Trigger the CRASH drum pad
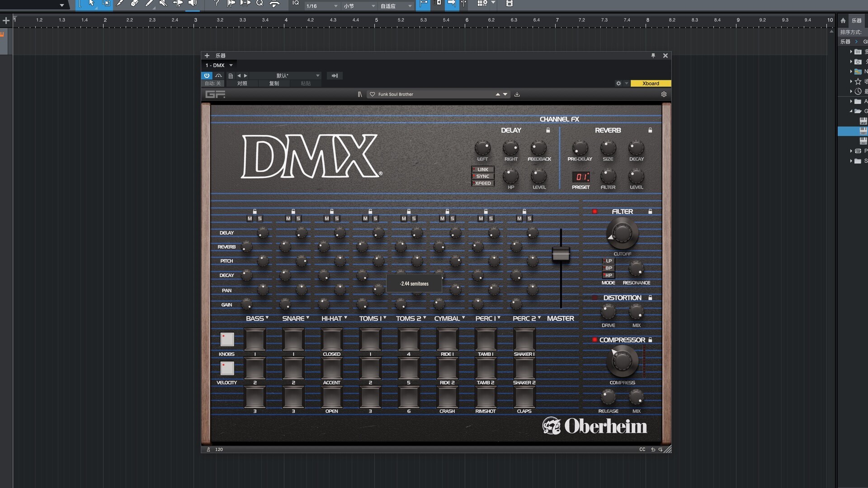868x488 pixels. click(447, 398)
